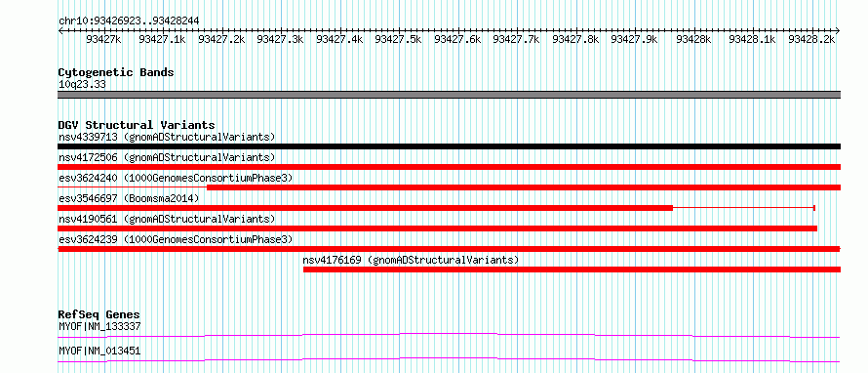Click the red nsv4176169 variant bar
The width and height of the screenshot is (868, 373).
pos(572,269)
